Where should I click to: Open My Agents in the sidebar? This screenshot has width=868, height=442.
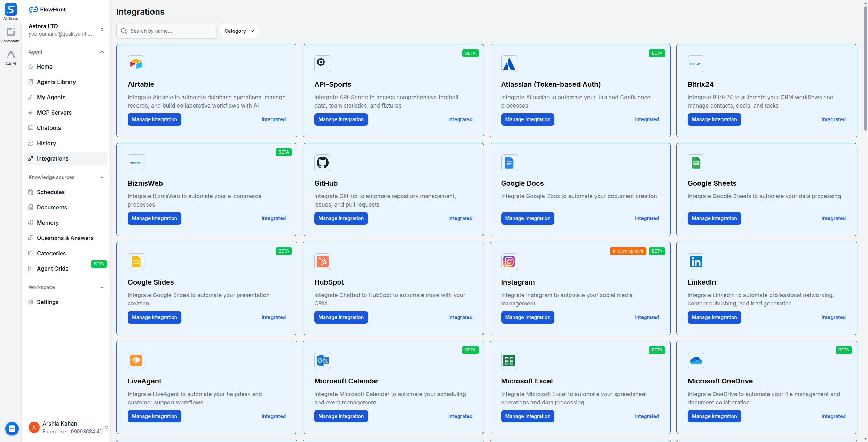66,97
